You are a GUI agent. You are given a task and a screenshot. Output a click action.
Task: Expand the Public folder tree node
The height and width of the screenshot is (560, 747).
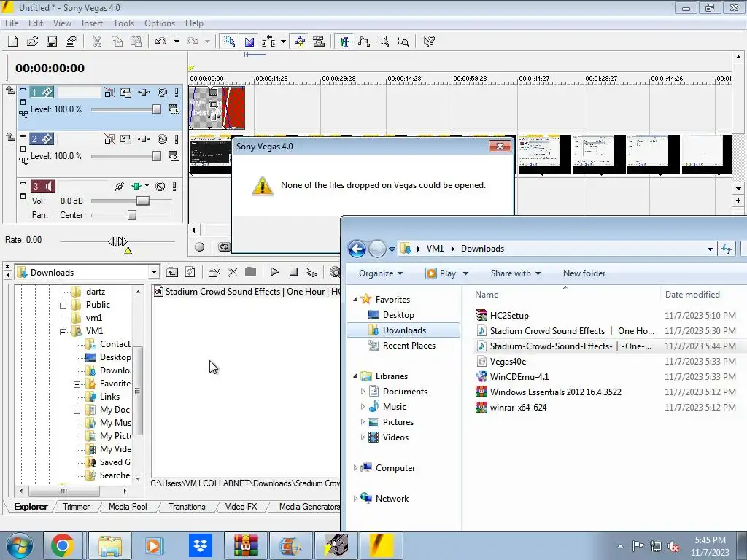tap(63, 306)
